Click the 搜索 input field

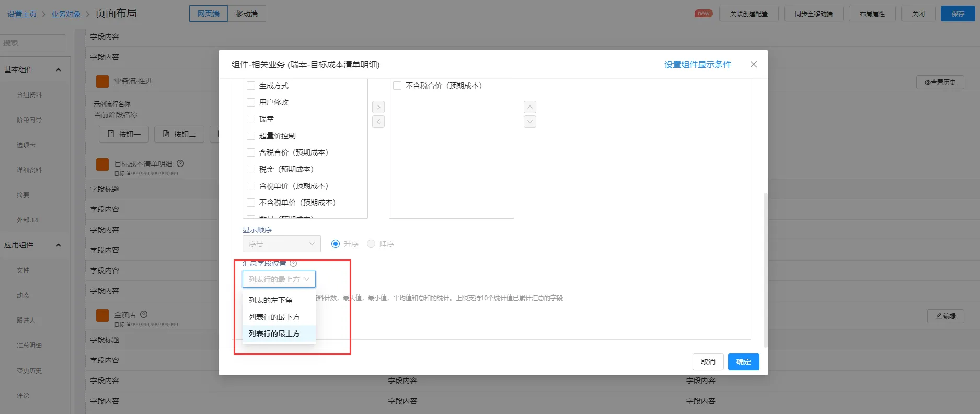[32, 43]
